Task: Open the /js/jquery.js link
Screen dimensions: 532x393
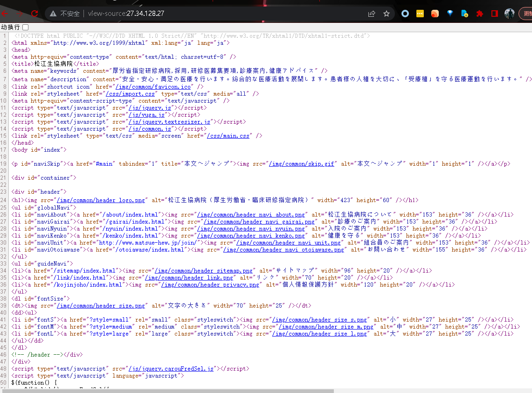Action: tap(150, 108)
